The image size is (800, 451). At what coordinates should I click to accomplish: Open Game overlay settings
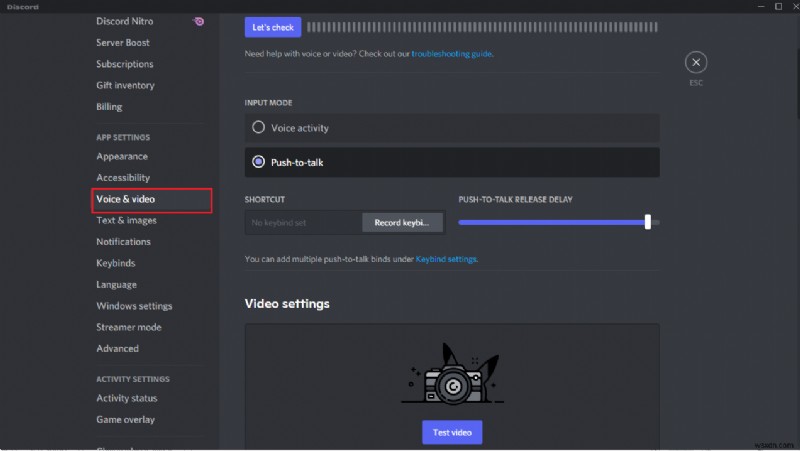(126, 420)
